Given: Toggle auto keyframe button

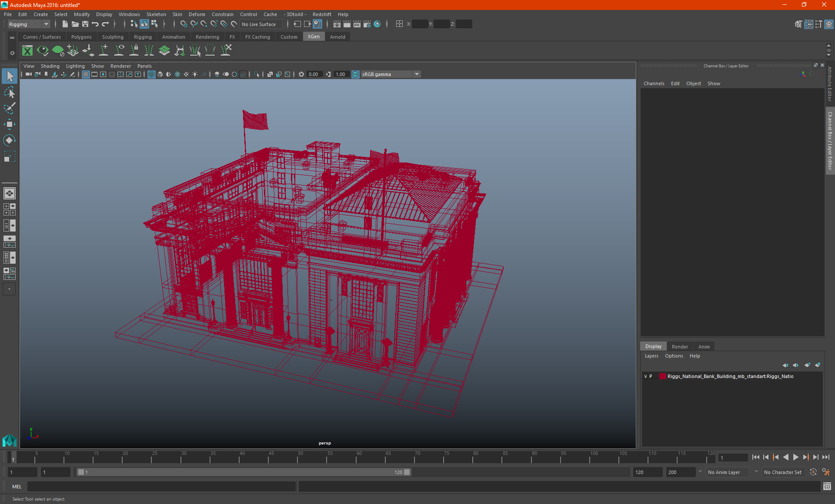Looking at the screenshot, I should [813, 472].
